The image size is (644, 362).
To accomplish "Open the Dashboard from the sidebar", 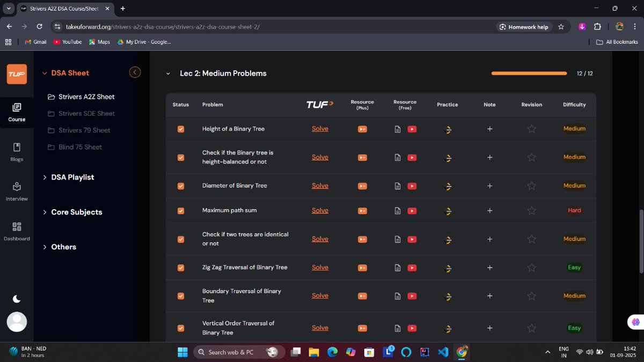I will point(17,231).
